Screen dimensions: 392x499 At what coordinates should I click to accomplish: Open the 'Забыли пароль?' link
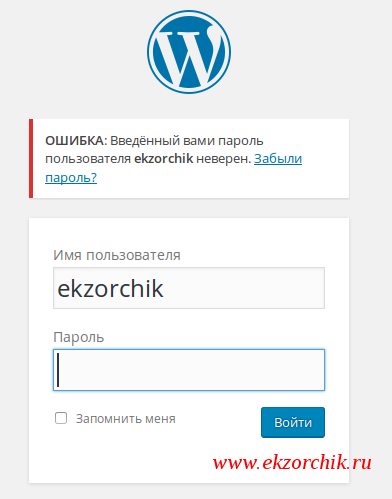click(278, 159)
